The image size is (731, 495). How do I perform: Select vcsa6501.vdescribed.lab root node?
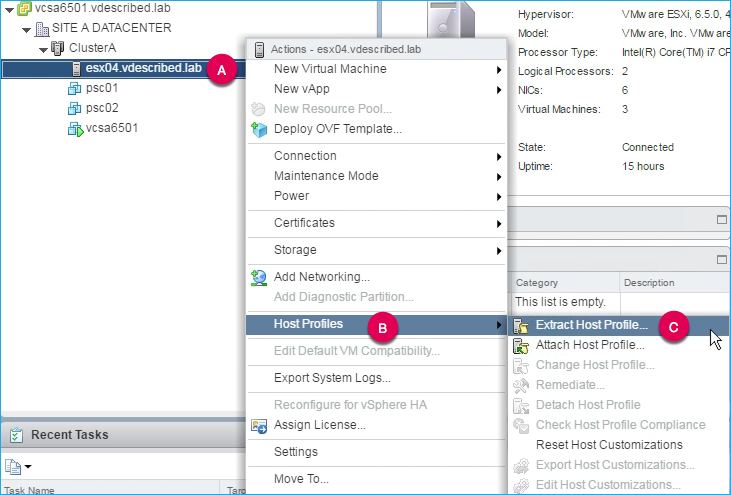(x=103, y=8)
